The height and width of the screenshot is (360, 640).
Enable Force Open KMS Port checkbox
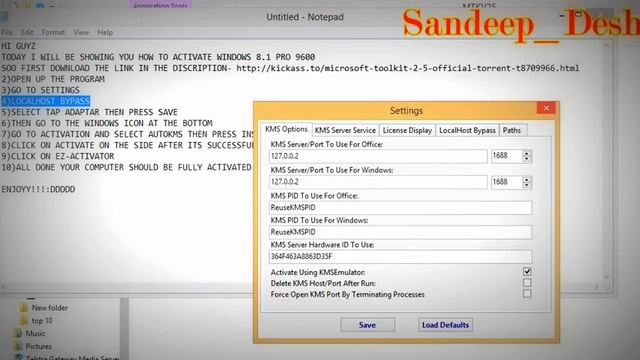(x=527, y=294)
